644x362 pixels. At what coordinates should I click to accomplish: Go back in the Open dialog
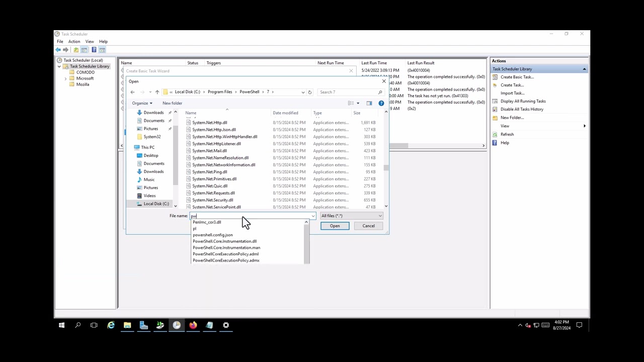[x=132, y=92]
